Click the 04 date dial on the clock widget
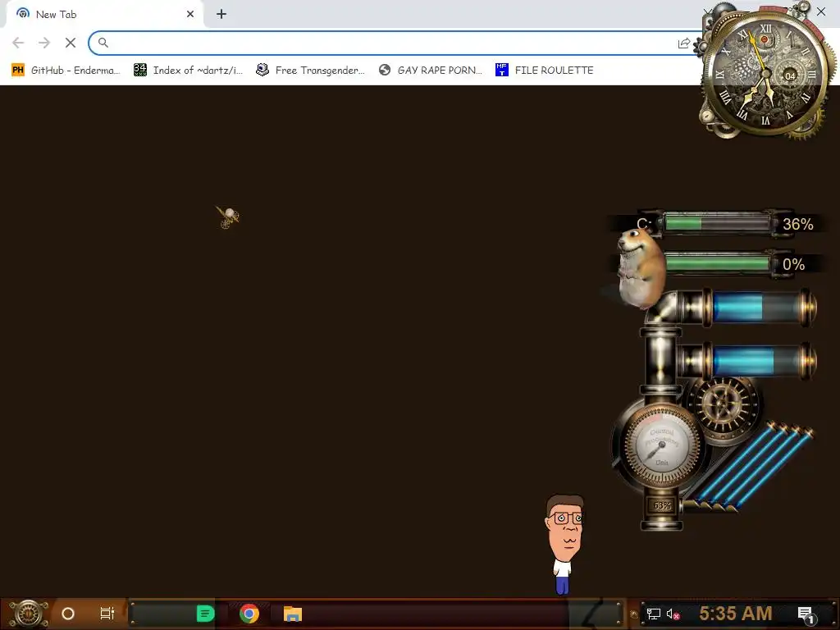 pos(790,75)
